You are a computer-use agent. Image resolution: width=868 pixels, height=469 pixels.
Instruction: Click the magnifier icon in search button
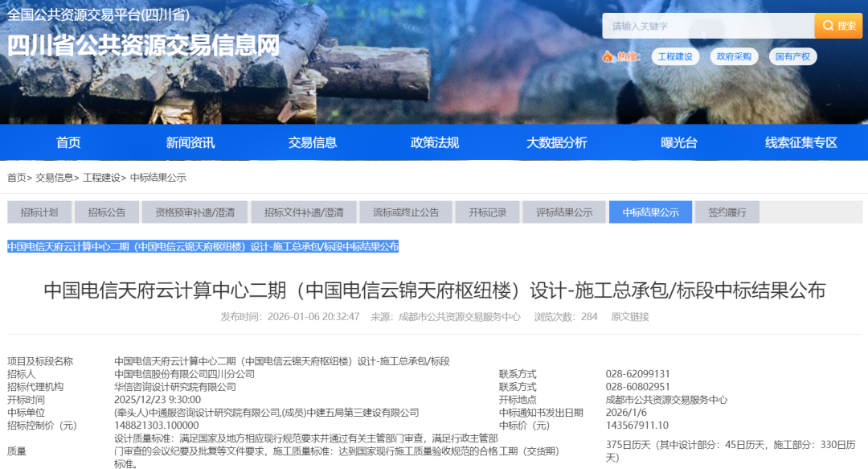(828, 26)
